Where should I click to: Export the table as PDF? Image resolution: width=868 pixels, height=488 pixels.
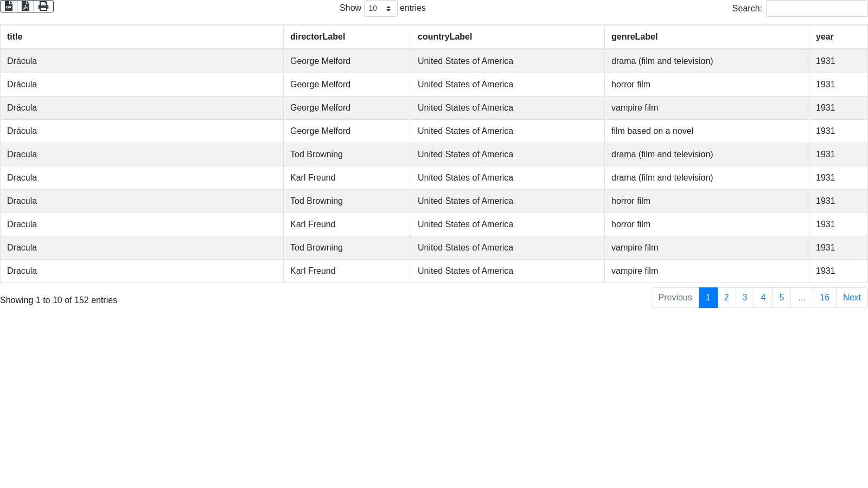coord(25,6)
